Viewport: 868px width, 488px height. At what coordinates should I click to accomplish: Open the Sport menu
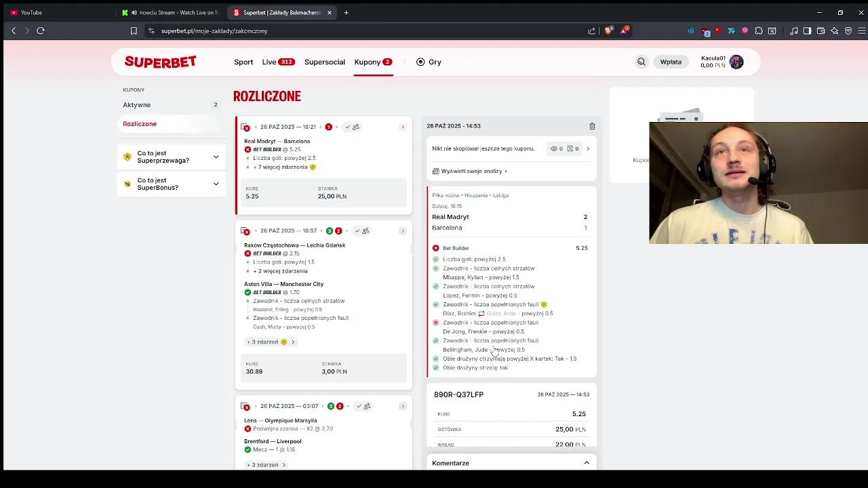click(243, 62)
